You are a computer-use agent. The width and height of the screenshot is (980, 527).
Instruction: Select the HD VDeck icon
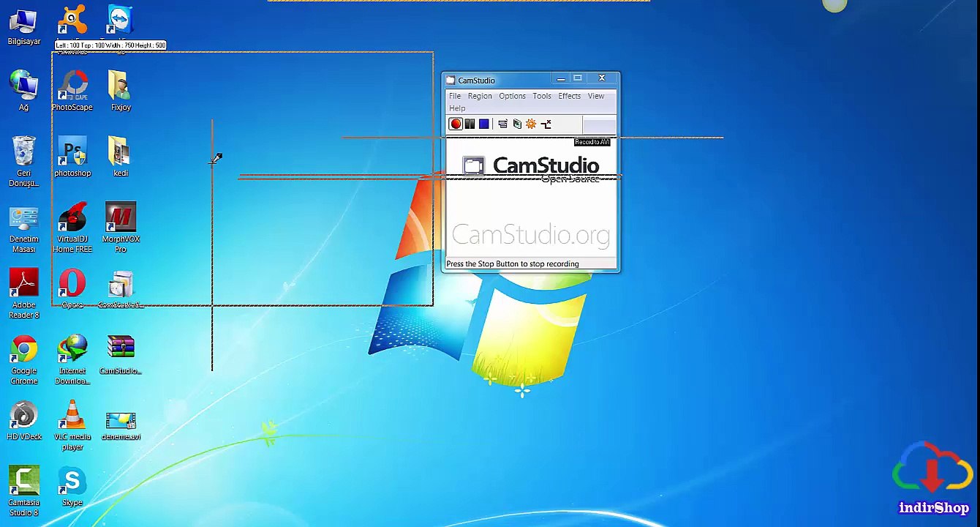pos(24,421)
